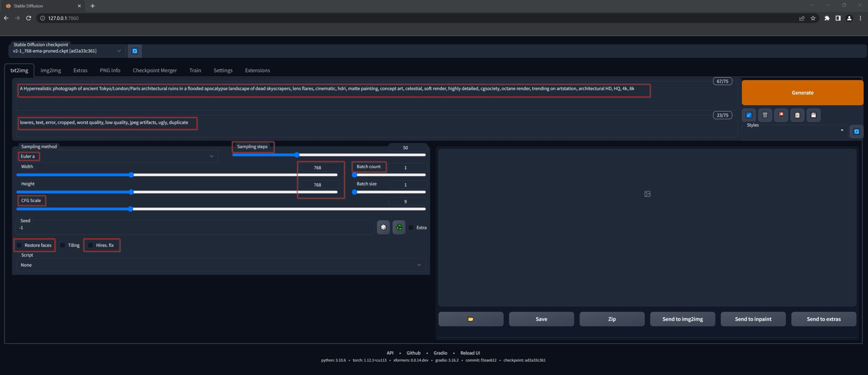
Task: Click the floppy disk save style icon
Action: (x=813, y=115)
